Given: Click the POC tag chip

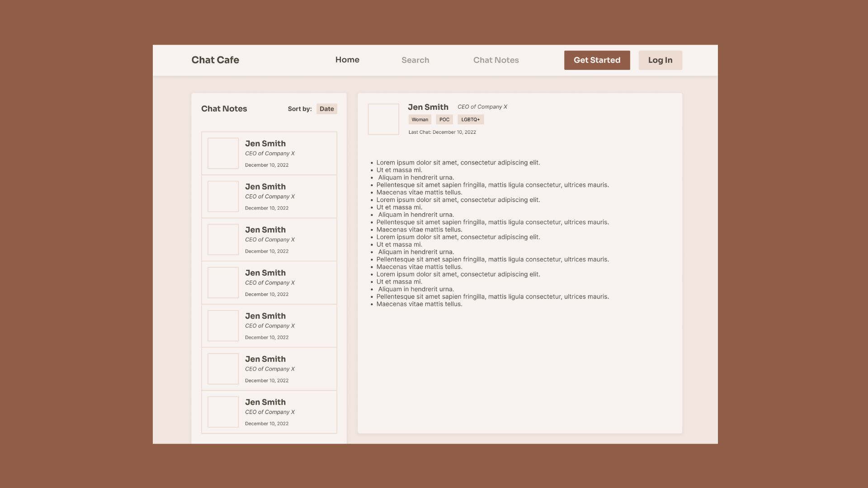Looking at the screenshot, I should click(x=444, y=120).
